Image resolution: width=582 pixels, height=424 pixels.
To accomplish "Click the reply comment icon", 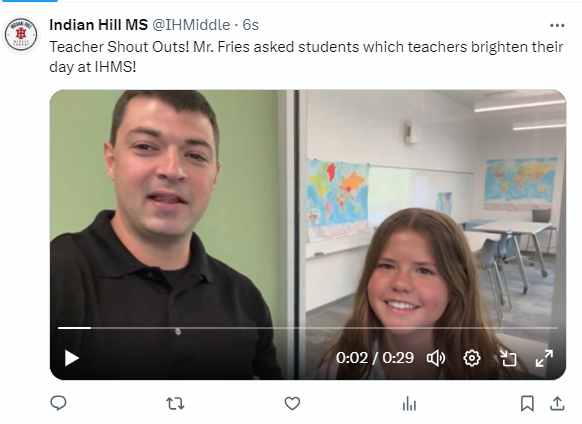I will [x=58, y=403].
